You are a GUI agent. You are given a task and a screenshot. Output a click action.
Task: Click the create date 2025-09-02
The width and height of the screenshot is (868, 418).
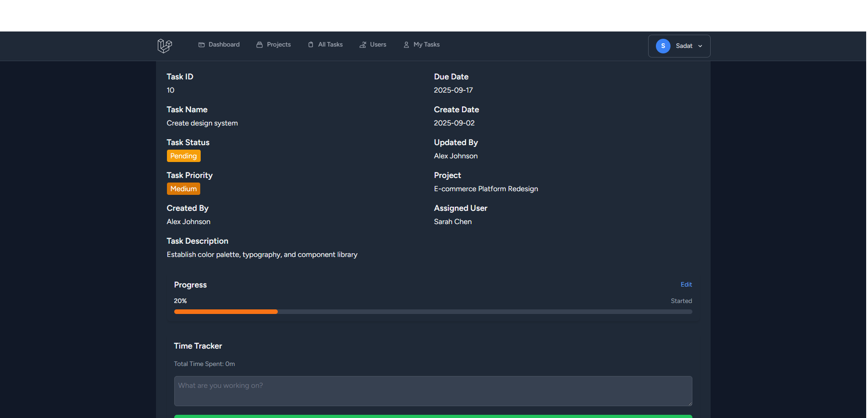[x=454, y=123]
